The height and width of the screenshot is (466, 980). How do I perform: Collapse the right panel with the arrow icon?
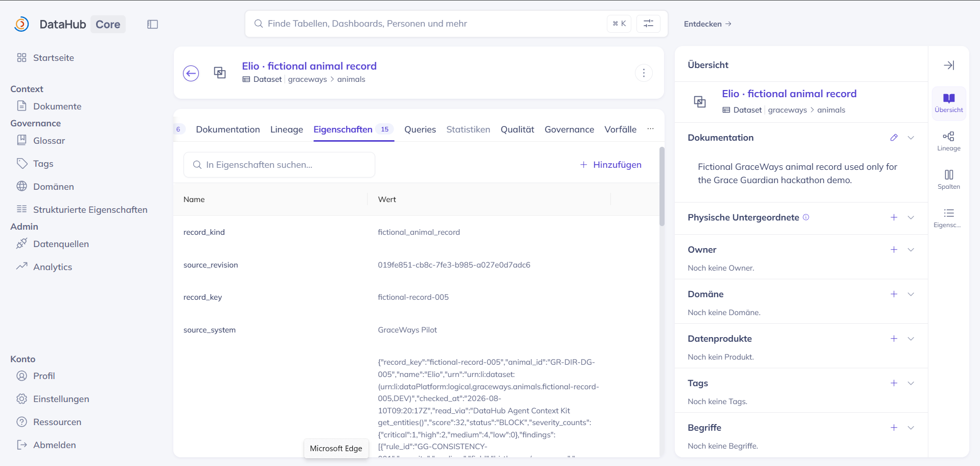[x=949, y=65]
